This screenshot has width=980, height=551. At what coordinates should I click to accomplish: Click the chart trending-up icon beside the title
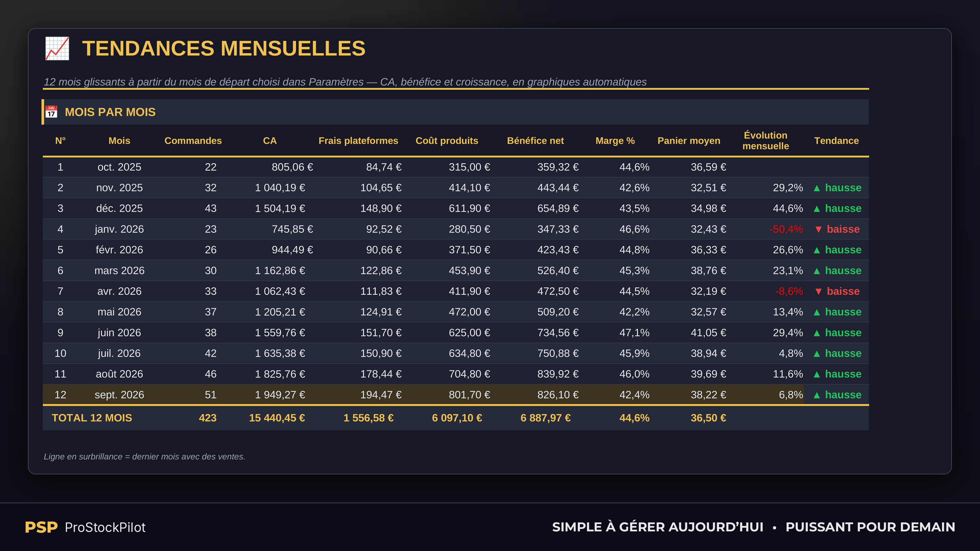57,48
